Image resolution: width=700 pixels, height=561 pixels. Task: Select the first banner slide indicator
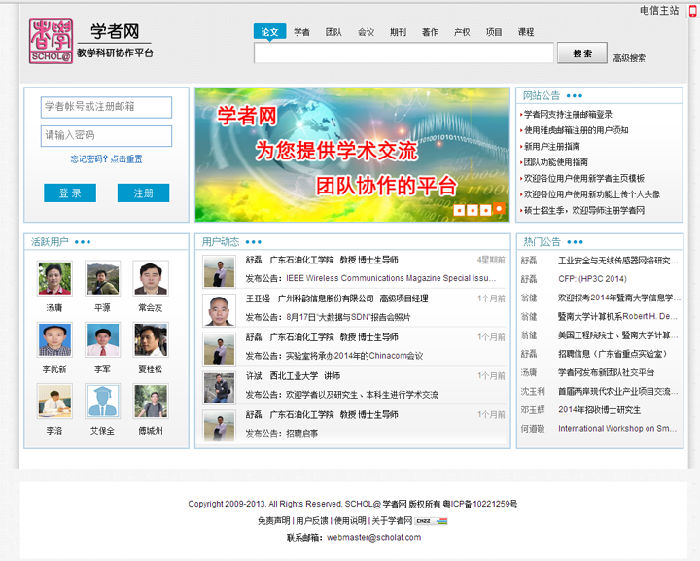tap(459, 210)
